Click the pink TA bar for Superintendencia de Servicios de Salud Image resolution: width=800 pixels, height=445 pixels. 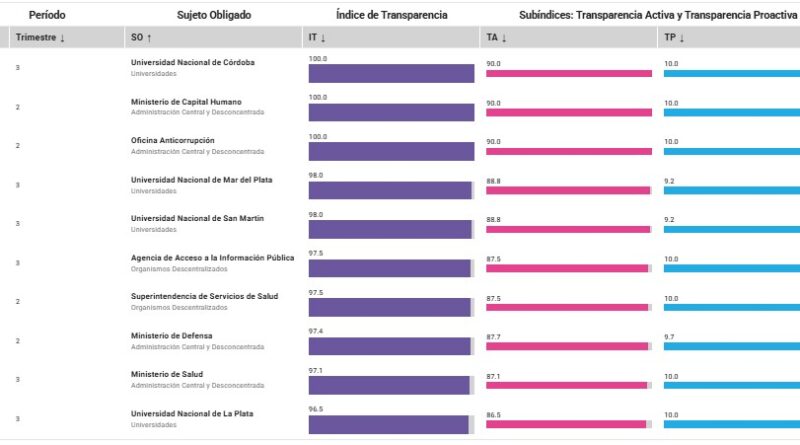566,307
